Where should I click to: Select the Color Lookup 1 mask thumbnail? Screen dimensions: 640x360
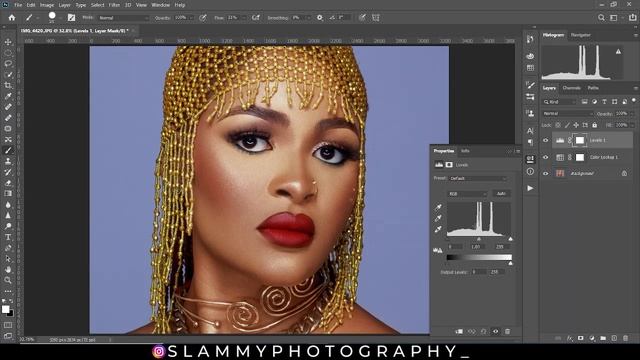coord(580,157)
